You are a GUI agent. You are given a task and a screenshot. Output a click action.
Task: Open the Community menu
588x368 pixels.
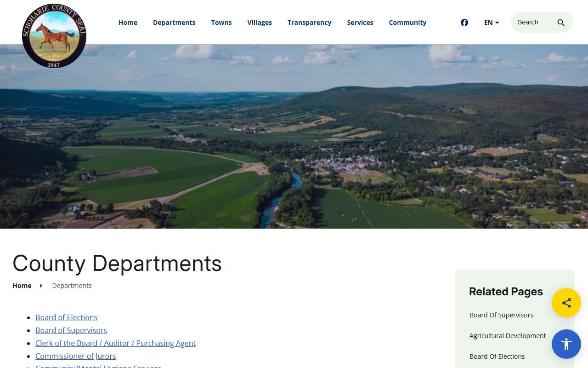pyautogui.click(x=407, y=23)
